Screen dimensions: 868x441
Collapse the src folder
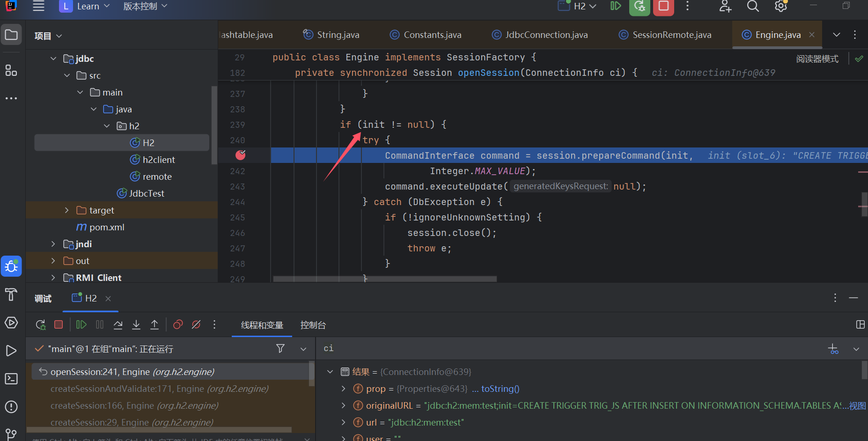coord(67,75)
